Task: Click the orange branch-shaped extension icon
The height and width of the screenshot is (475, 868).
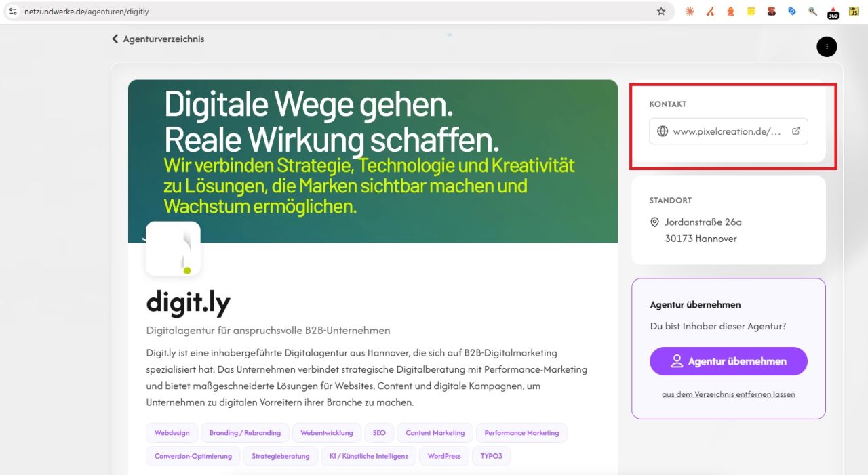Action: click(710, 12)
